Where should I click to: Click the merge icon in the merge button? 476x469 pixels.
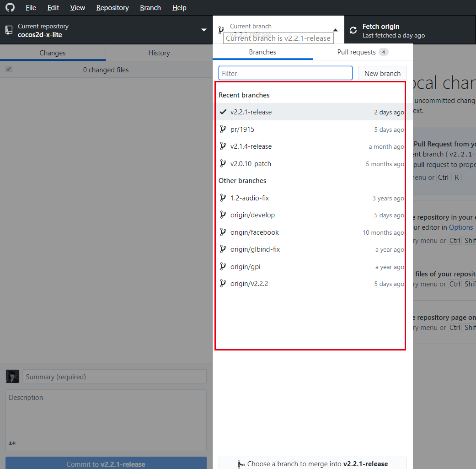tap(241, 464)
